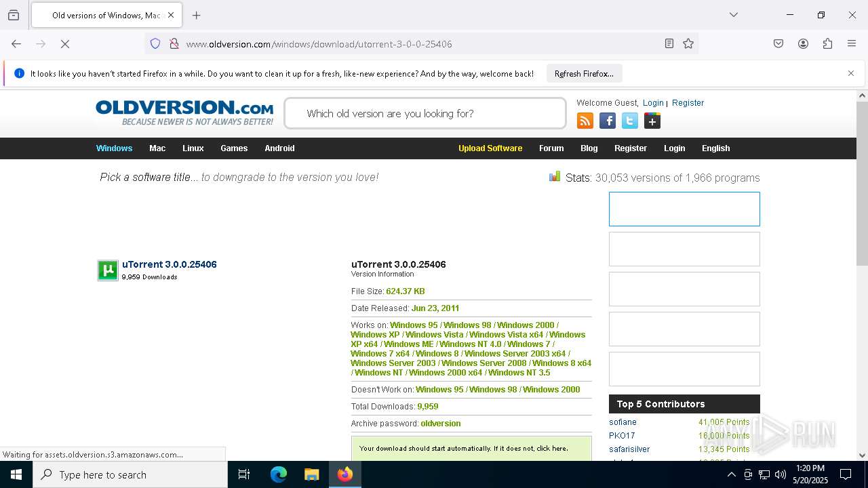Click the taskbar search box
Viewport: 868px width, 488px height.
[130, 474]
